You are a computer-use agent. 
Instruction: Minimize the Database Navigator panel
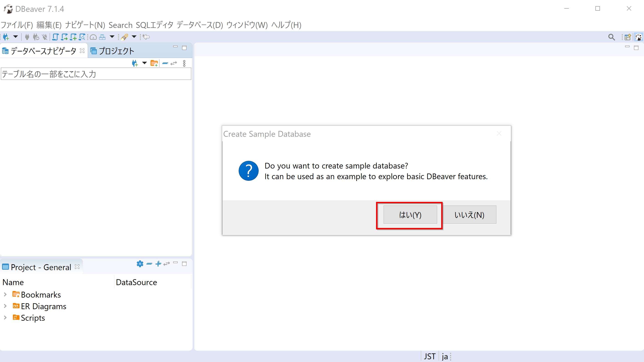[x=175, y=47]
